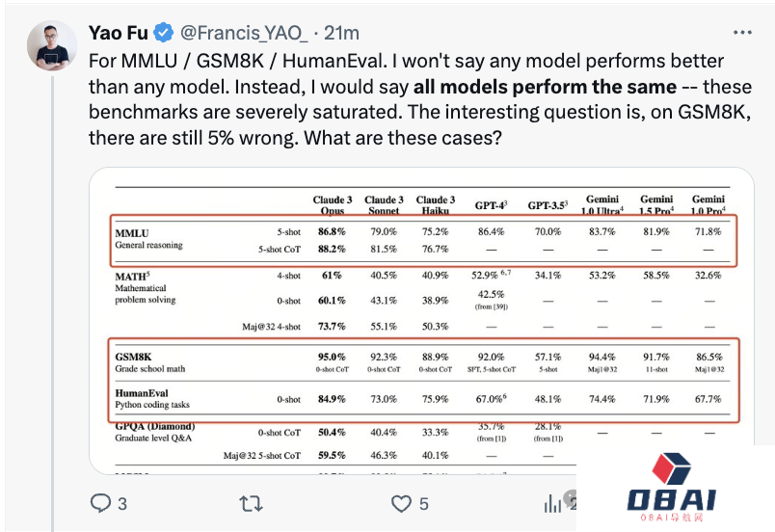
Task: Click the blue verified badge
Action: tap(165, 33)
